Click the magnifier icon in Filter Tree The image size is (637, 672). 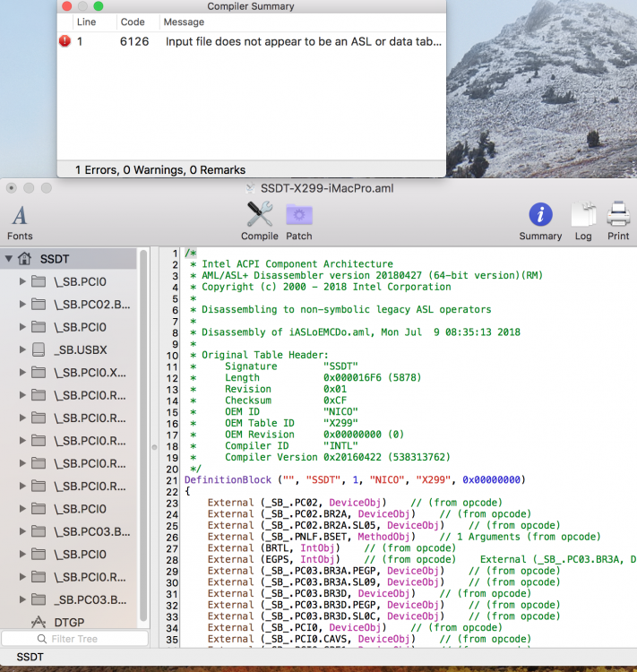(x=42, y=639)
